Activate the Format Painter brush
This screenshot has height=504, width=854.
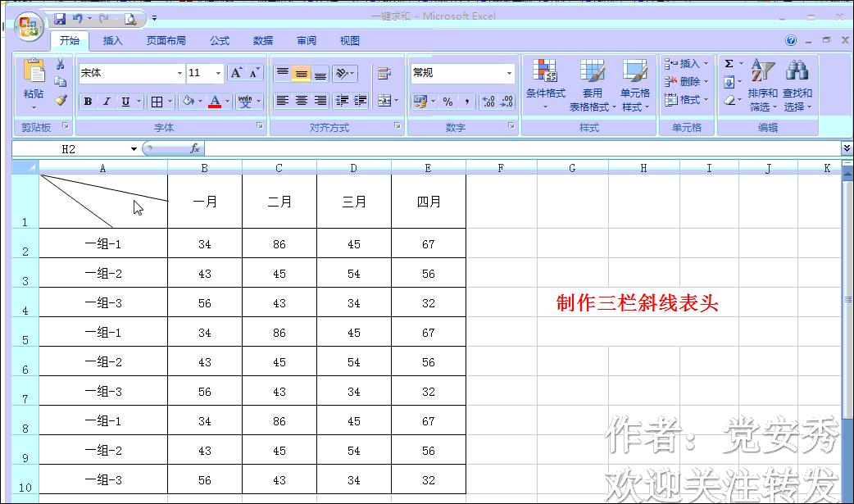point(61,100)
